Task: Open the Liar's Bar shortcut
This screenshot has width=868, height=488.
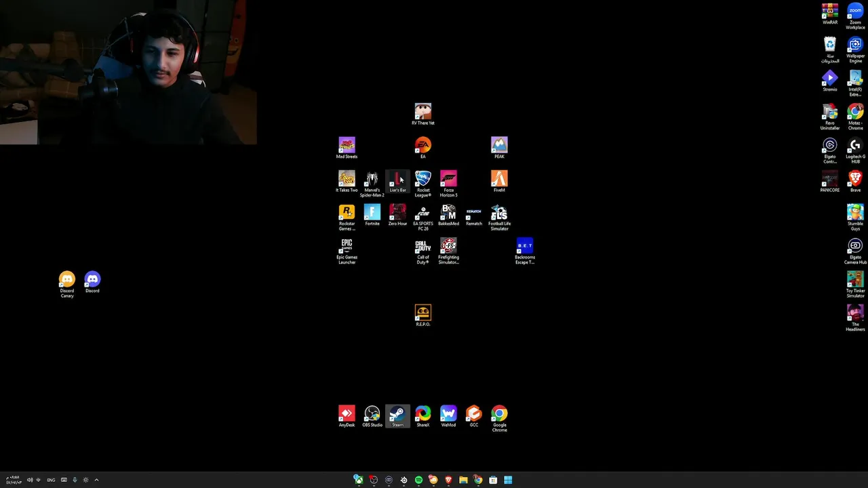Action: (x=397, y=181)
